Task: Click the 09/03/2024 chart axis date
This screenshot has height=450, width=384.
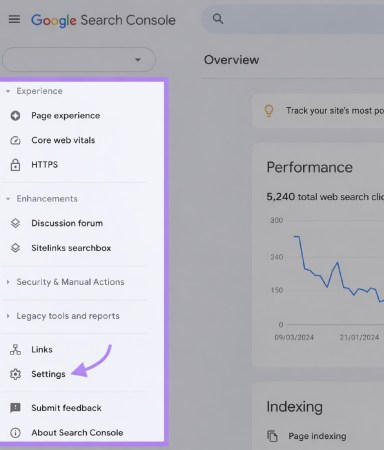Action: (294, 337)
